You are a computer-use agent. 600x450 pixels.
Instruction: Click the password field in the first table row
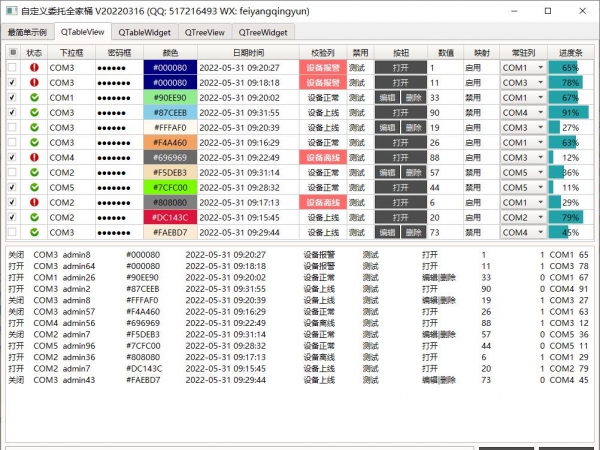[119, 68]
